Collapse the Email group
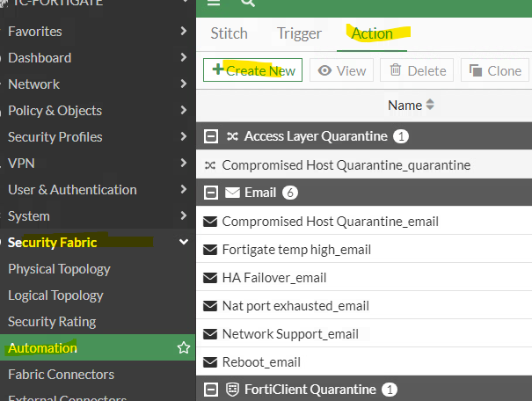The image size is (532, 401). click(x=211, y=193)
